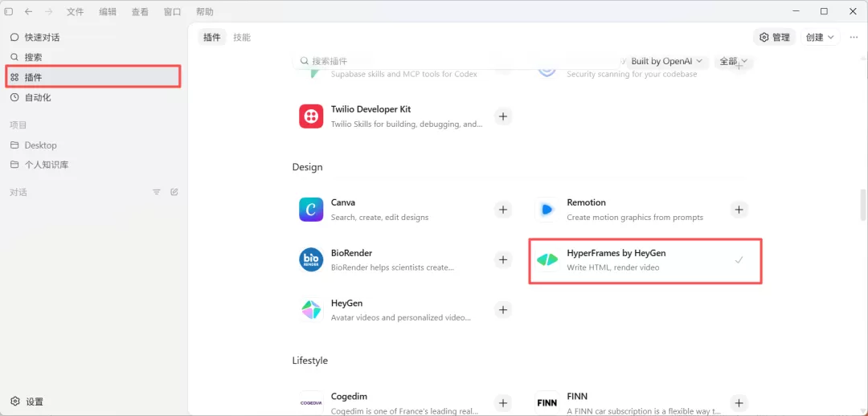Screen dimensions: 868x416
Task: Add the HeyGen plugin
Action: tap(502, 310)
